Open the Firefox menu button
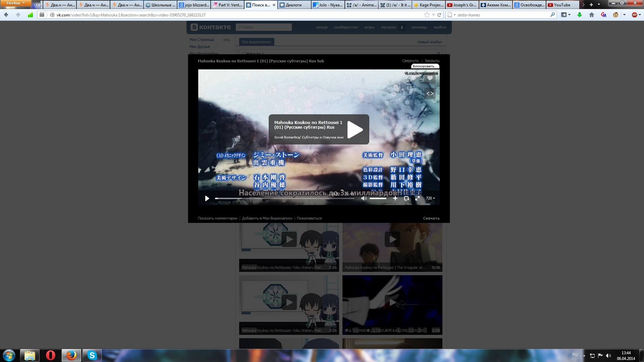The width and height of the screenshot is (644, 362). click(16, 3)
